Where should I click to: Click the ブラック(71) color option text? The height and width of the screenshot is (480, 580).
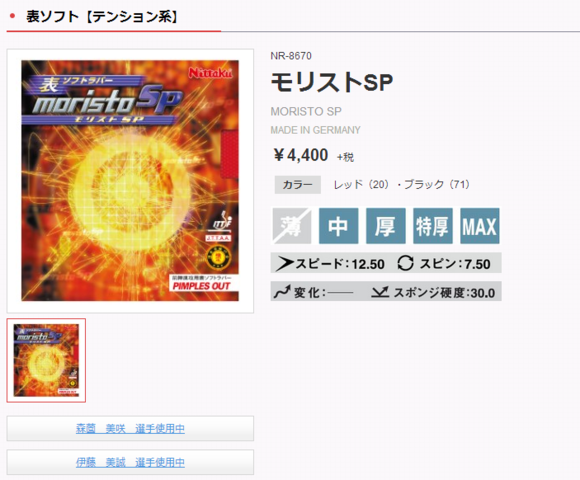437,184
